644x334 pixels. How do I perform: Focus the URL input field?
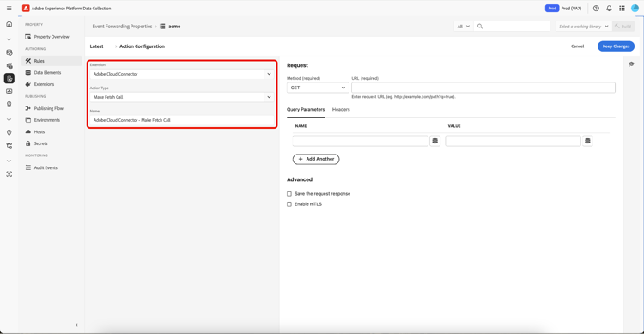pos(483,88)
